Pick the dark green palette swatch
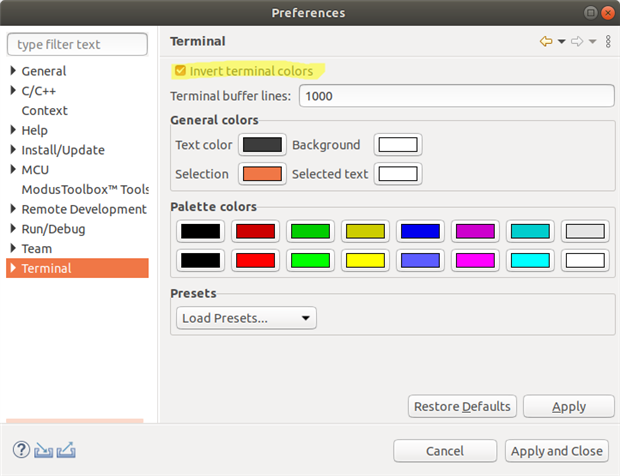Image resolution: width=620 pixels, height=476 pixels. (x=310, y=231)
